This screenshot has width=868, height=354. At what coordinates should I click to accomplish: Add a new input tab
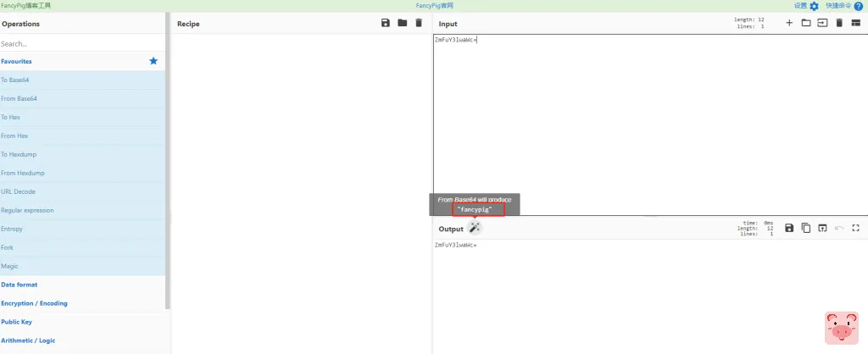click(x=789, y=23)
